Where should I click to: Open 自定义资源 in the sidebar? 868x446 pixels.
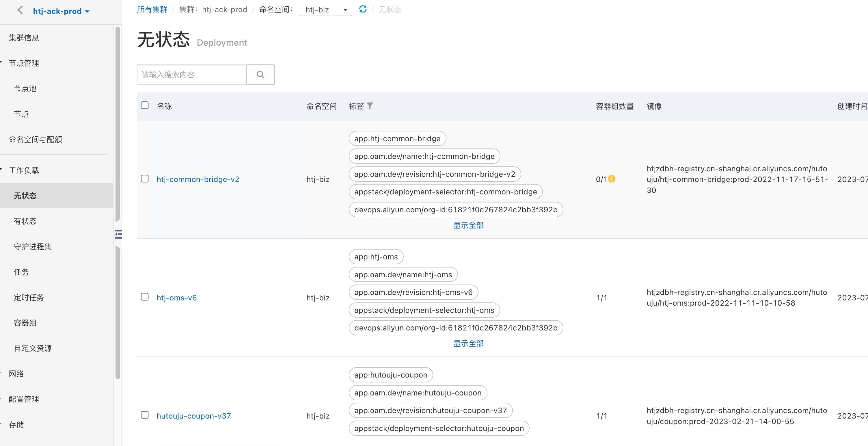point(33,348)
